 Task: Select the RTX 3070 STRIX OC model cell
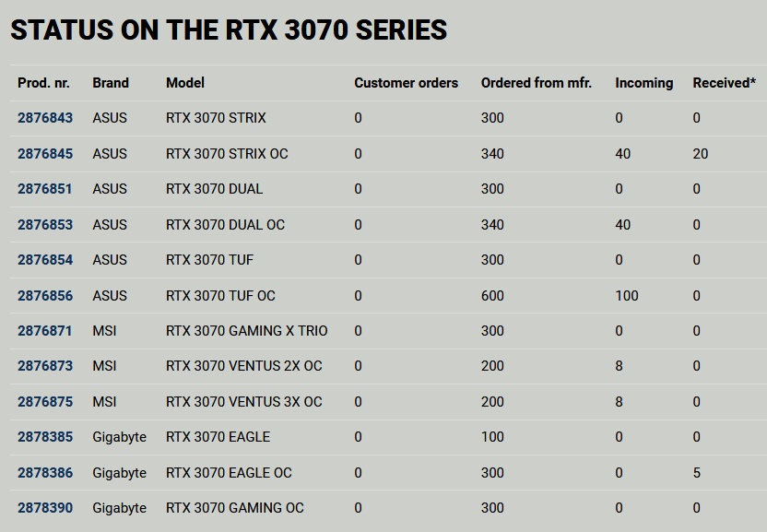point(227,154)
